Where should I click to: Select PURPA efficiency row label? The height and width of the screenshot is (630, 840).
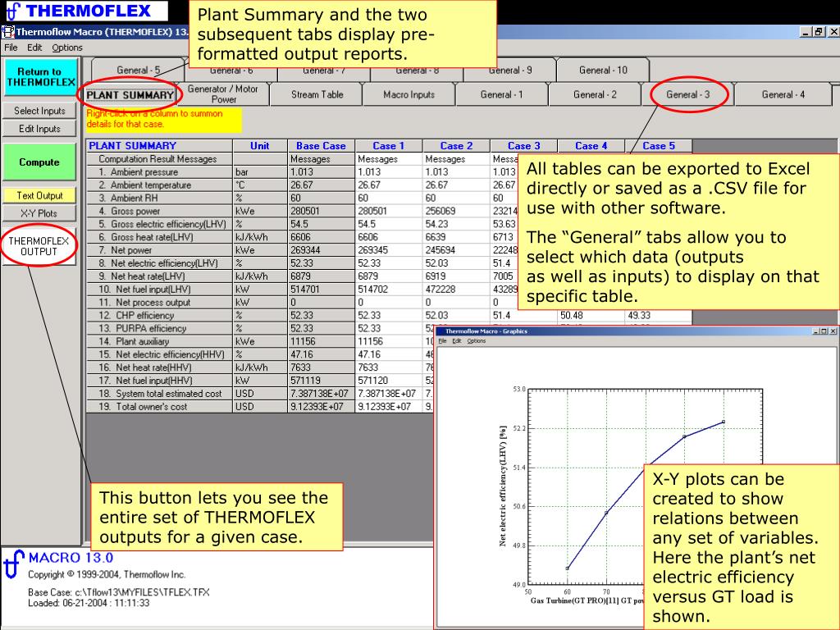coord(159,328)
